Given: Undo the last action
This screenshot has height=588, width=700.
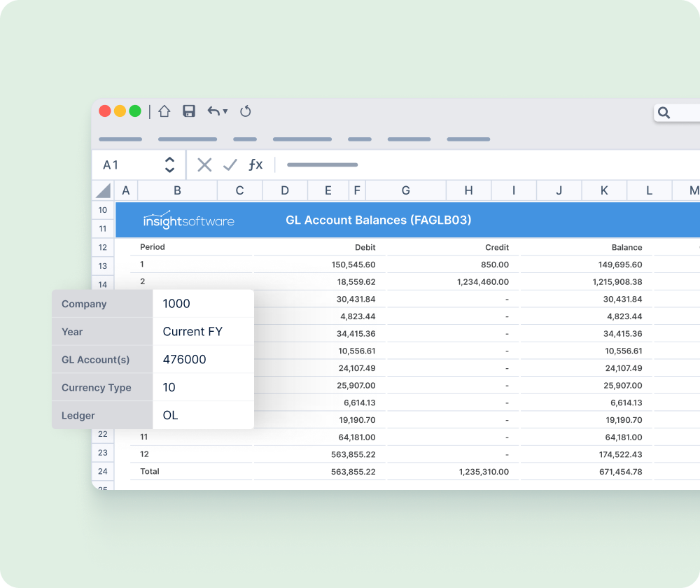Looking at the screenshot, I should click(x=213, y=111).
